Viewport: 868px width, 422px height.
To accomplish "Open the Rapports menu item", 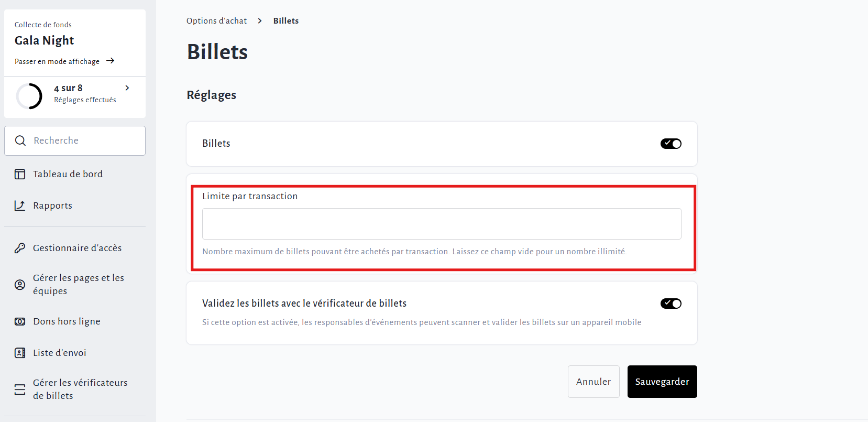I will coord(52,205).
